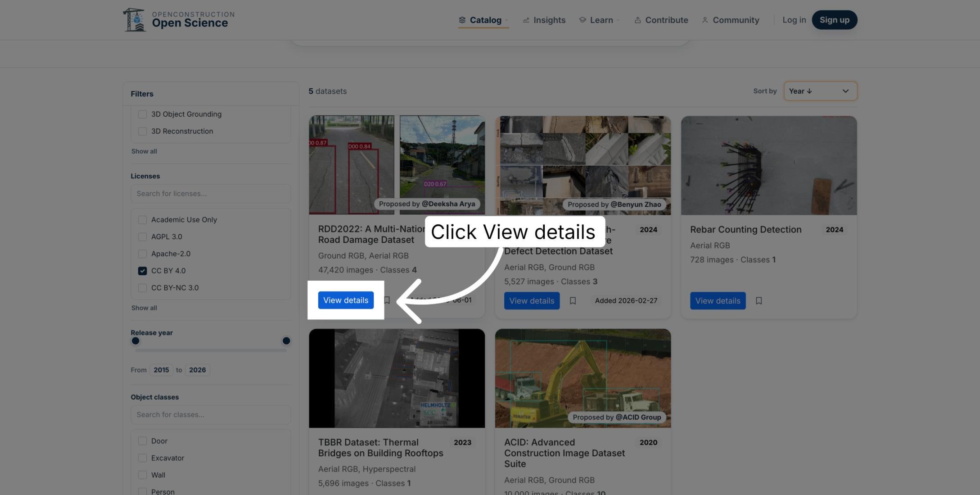This screenshot has height=495, width=980.
Task: Check the 3D Object Grounding filter
Action: pyautogui.click(x=142, y=114)
